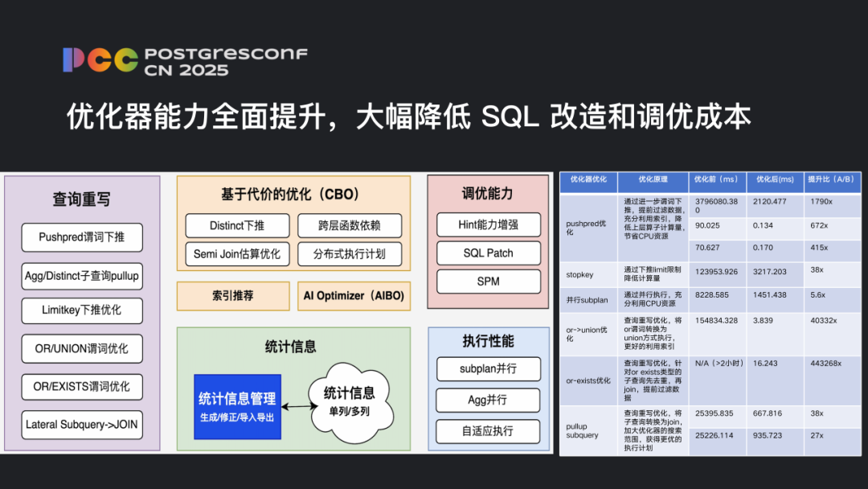Click the 执行性能 heading
Viewport: 868px width, 489px height.
(x=489, y=341)
